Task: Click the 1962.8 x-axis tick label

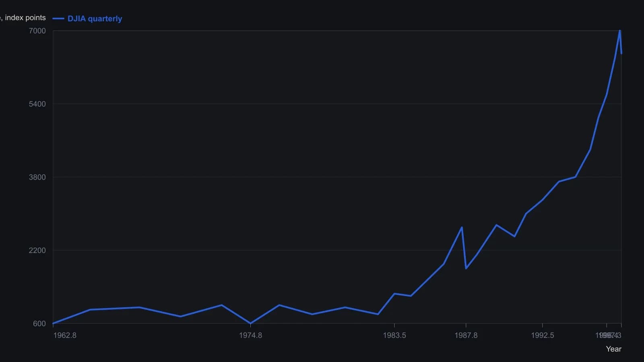Action: pos(65,335)
